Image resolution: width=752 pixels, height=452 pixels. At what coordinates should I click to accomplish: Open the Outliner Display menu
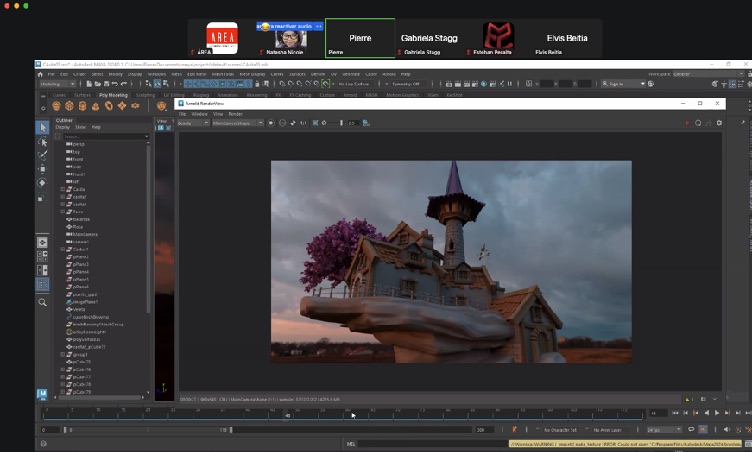(x=63, y=128)
